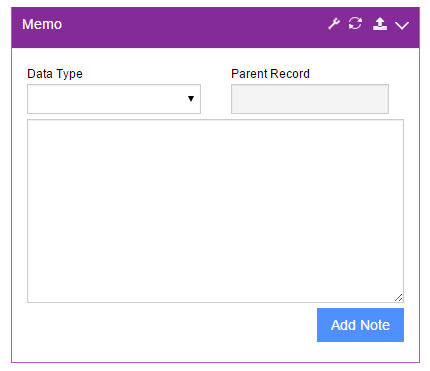
Task: Open the Data Type dropdown
Action: pos(114,99)
